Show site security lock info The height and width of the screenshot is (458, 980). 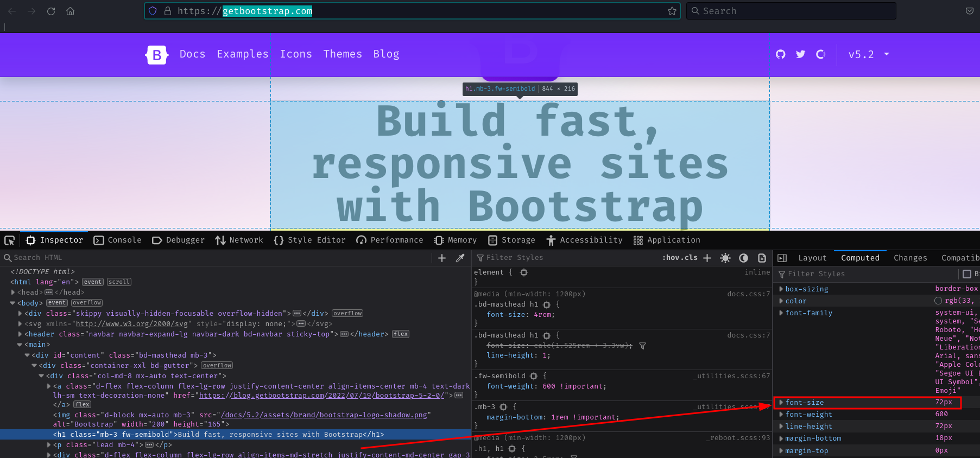pos(168,11)
